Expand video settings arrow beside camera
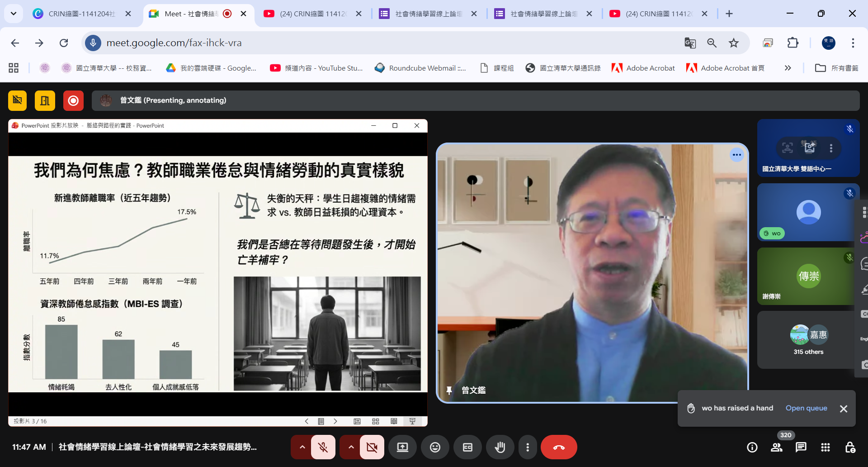This screenshot has width=868, height=467. coord(351,448)
